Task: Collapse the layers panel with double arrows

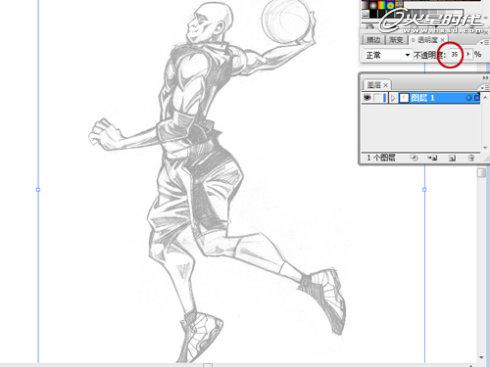Action: point(485,78)
